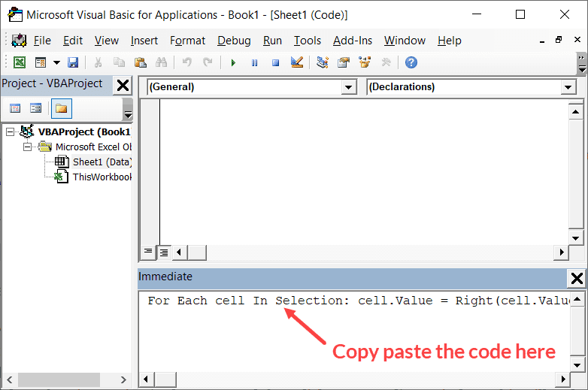
Task: Toggle Design Mode icon in the toolbar
Action: coord(296,62)
